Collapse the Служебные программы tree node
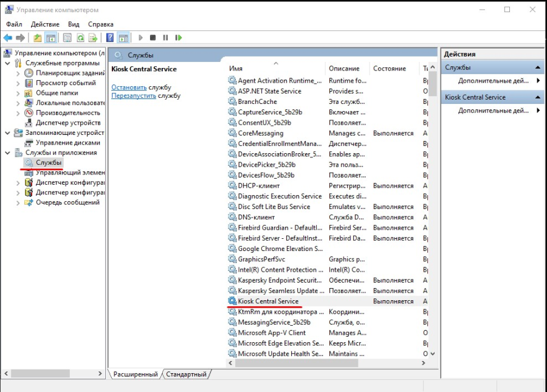Screen dimensions: 547x392 (x=7, y=63)
